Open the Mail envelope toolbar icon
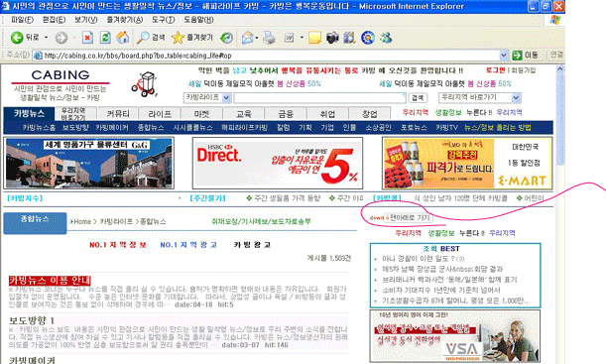Image resolution: width=606 pixels, height=364 pixels. click(247, 38)
